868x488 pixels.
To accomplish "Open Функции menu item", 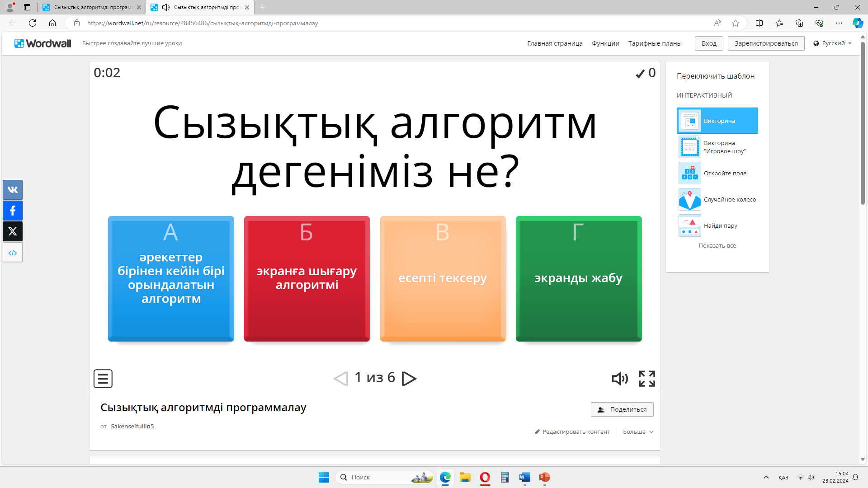I will 605,43.
